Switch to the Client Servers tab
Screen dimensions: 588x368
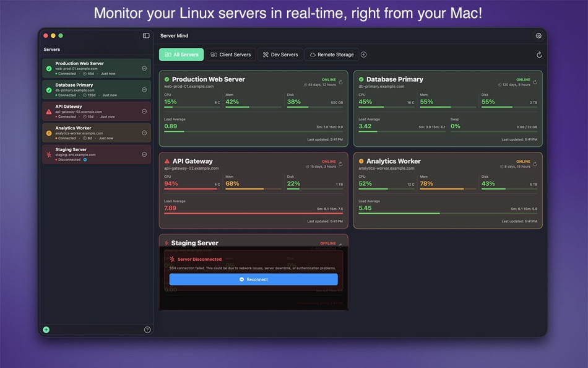(230, 55)
